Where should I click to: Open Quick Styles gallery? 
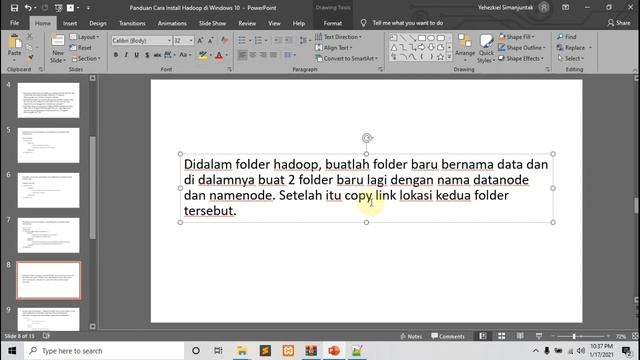486,49
